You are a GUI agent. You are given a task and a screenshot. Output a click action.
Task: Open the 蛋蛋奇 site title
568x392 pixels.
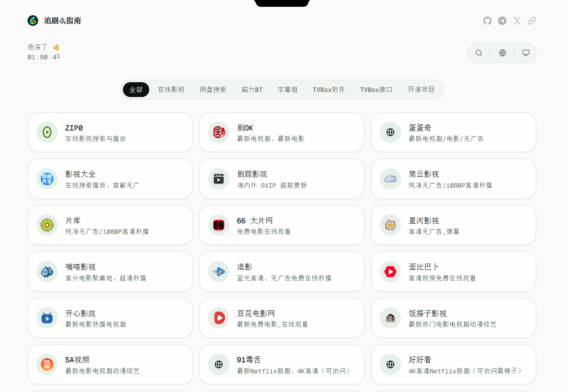point(420,128)
